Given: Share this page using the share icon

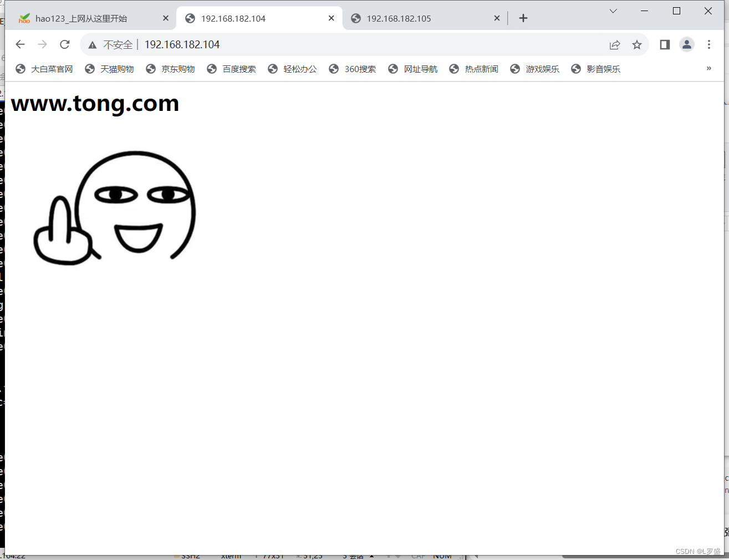Looking at the screenshot, I should 615,45.
